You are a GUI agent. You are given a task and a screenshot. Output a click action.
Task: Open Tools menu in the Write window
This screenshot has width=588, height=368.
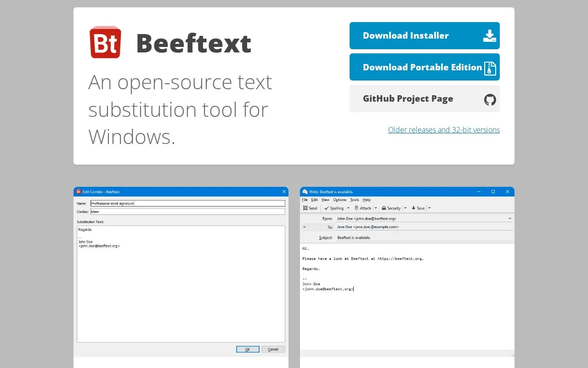354,200
